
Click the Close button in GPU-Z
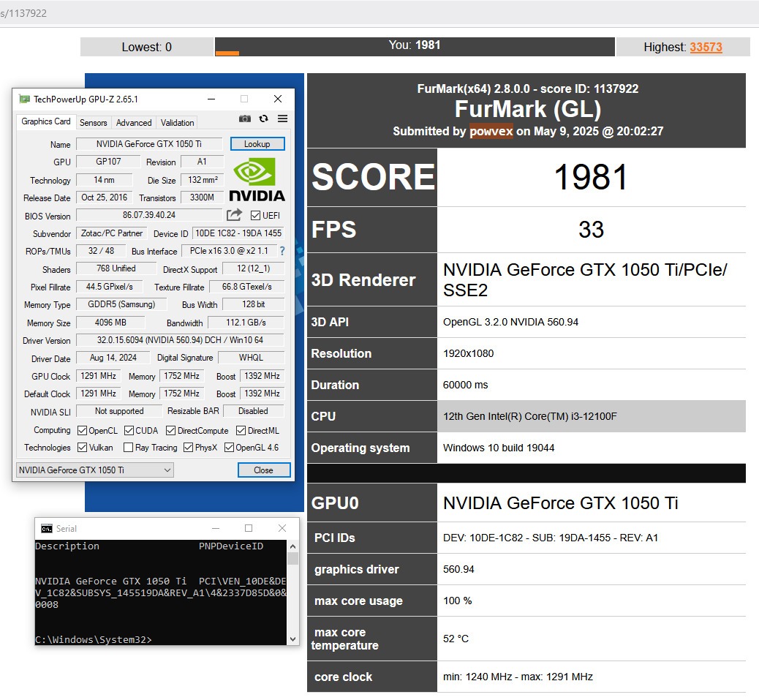(264, 470)
